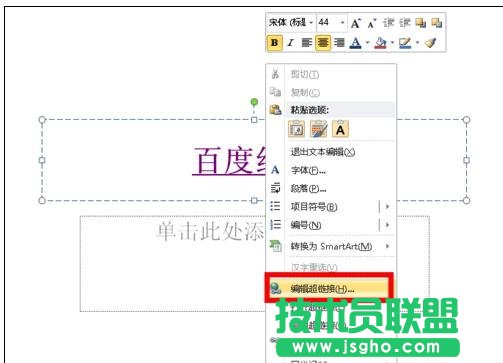Bring object forward icon

point(421,23)
